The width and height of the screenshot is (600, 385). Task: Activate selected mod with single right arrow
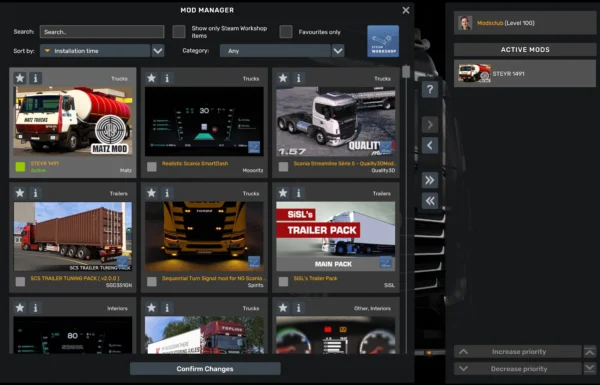point(430,124)
